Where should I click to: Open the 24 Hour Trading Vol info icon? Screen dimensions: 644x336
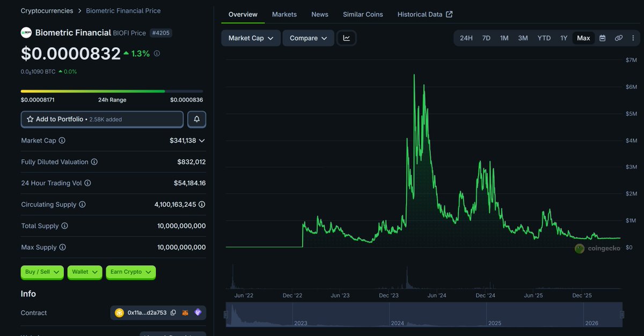[x=87, y=183]
